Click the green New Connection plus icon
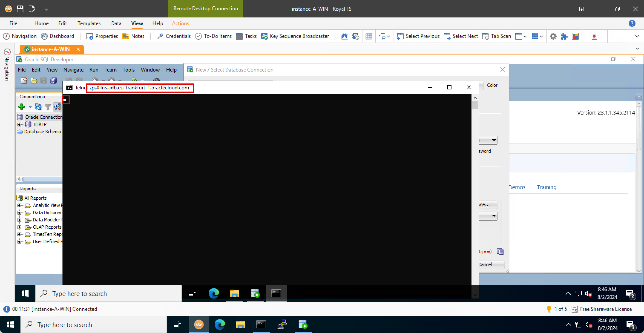This screenshot has width=644, height=333. [22, 107]
